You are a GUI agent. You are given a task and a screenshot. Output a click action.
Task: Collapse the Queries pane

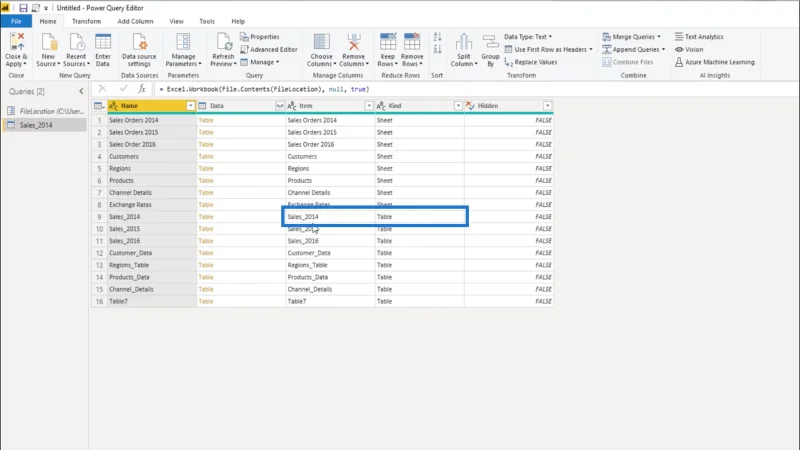(x=81, y=91)
